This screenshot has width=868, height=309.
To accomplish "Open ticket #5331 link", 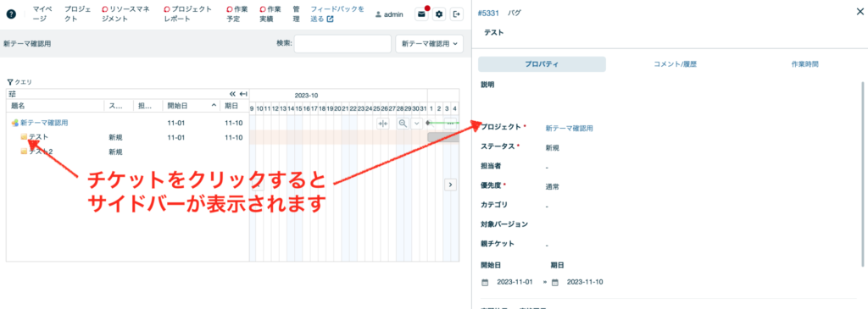I will [488, 13].
